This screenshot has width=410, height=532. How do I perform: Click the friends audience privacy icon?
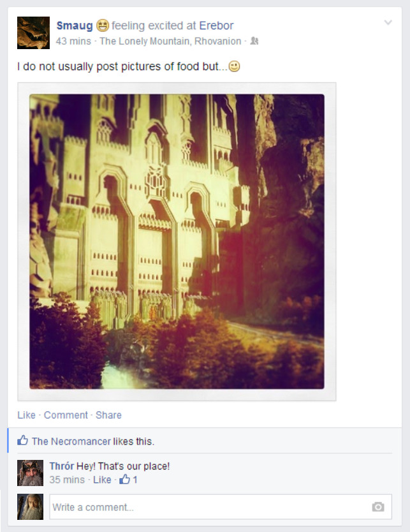click(254, 41)
